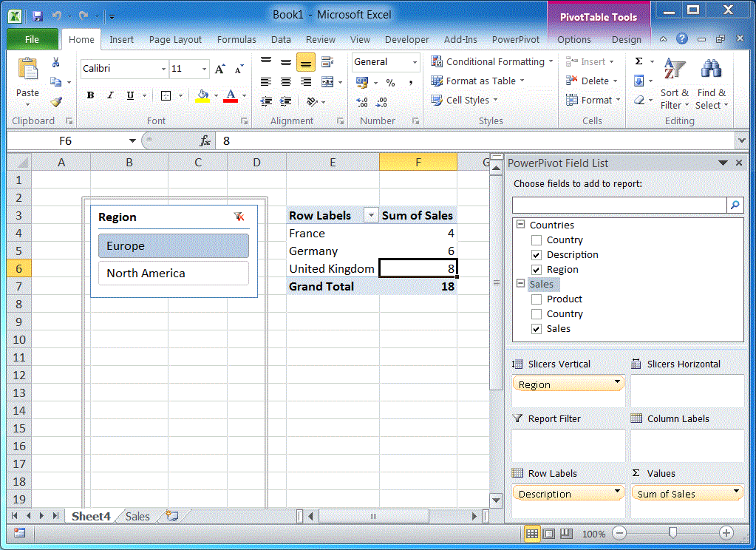Viewport: 756px width, 550px height.
Task: Apply Percent Style to cell
Action: click(390, 83)
